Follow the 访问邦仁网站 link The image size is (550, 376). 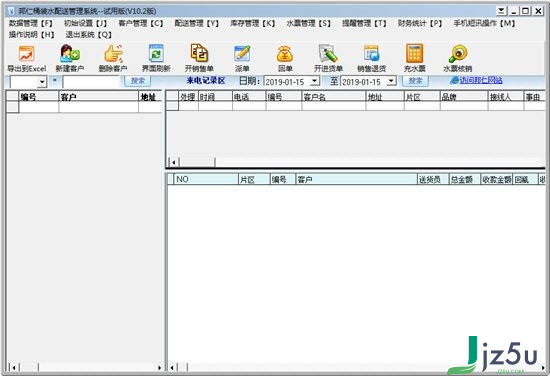pyautogui.click(x=481, y=80)
